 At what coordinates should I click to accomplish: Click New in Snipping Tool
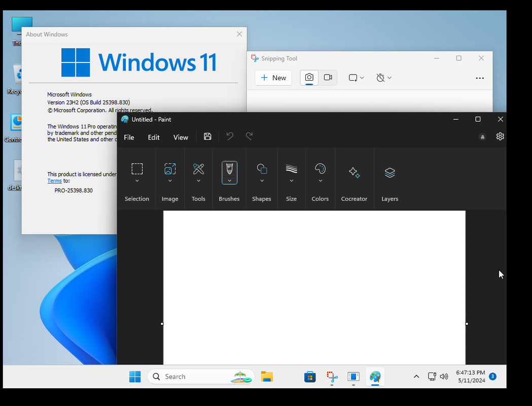pos(273,78)
